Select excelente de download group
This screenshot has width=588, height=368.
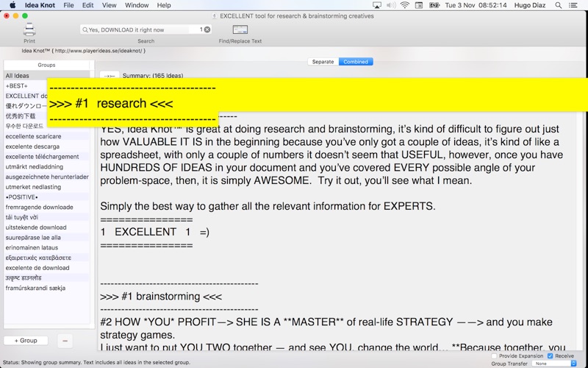[x=47, y=268]
